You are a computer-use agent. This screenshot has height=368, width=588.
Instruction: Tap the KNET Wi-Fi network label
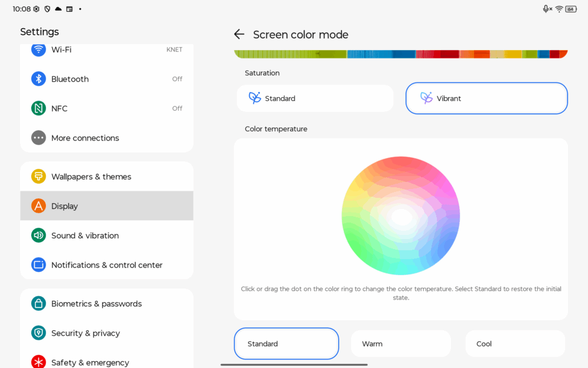pyautogui.click(x=175, y=49)
